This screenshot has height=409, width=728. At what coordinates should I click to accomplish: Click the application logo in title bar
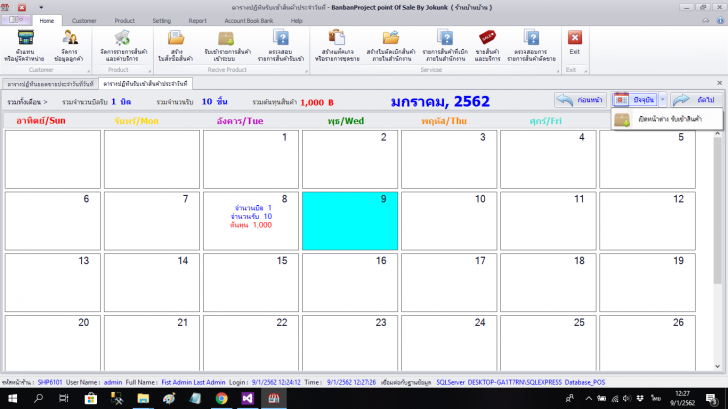(5, 7)
